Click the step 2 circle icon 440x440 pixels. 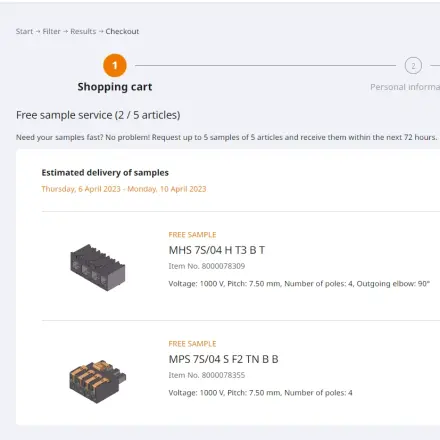(413, 66)
